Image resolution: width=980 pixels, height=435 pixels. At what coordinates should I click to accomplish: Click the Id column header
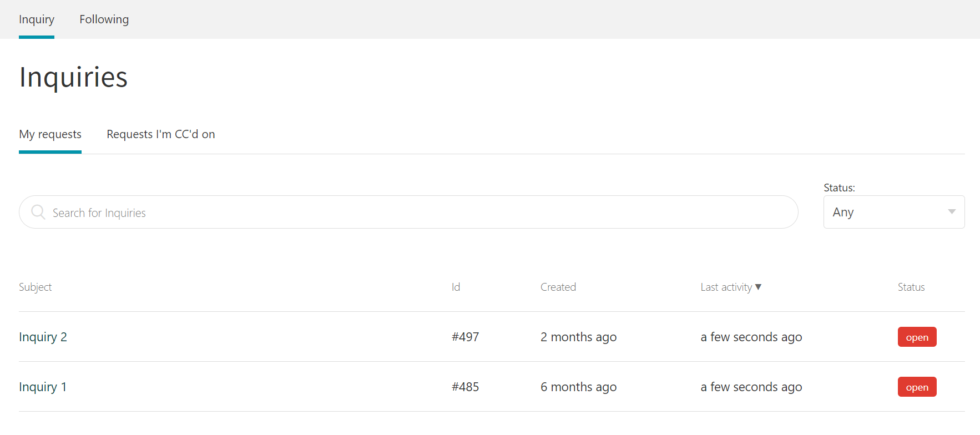point(455,287)
